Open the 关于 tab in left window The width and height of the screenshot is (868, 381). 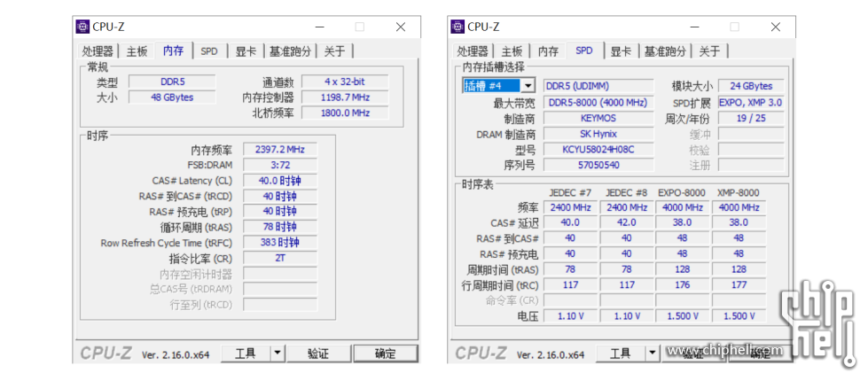pyautogui.click(x=334, y=51)
